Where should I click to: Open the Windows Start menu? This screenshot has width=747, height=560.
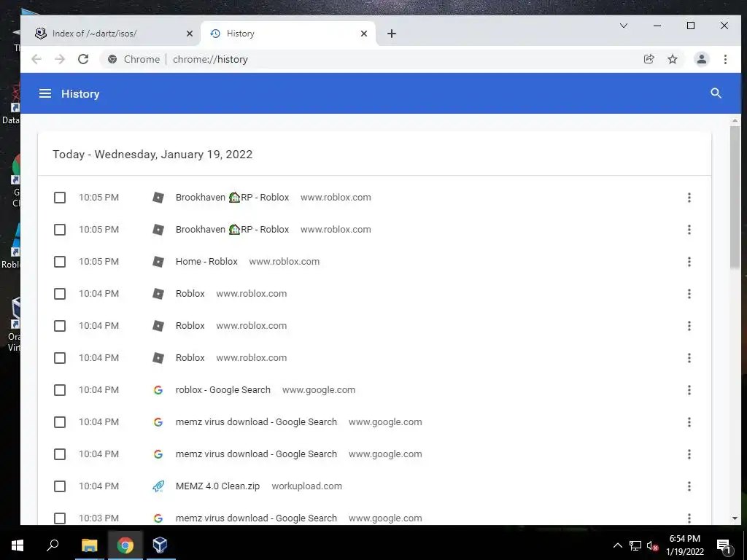pyautogui.click(x=18, y=545)
